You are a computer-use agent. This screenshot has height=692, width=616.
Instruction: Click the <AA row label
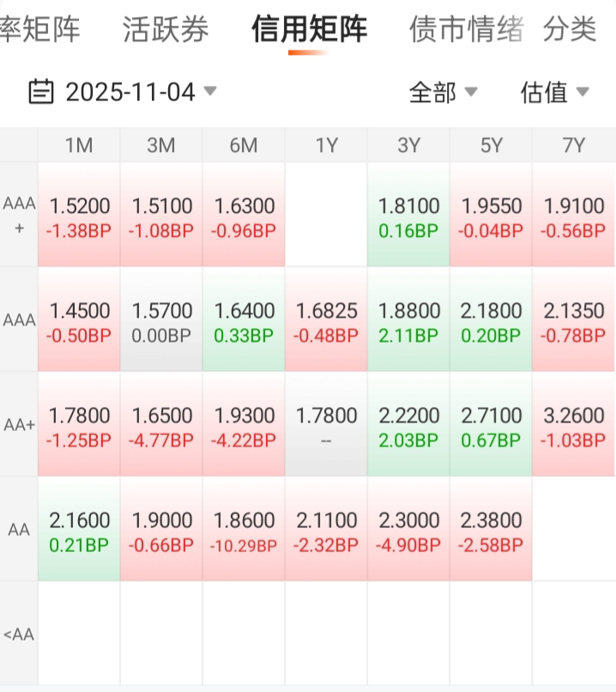pyautogui.click(x=19, y=635)
